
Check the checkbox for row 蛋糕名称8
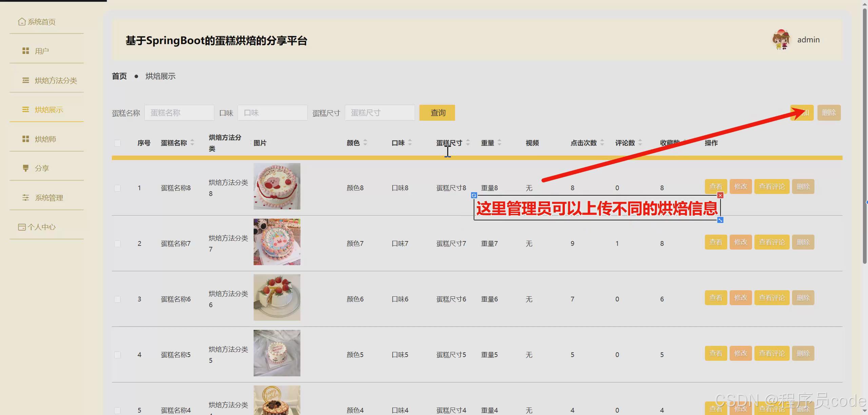point(117,188)
